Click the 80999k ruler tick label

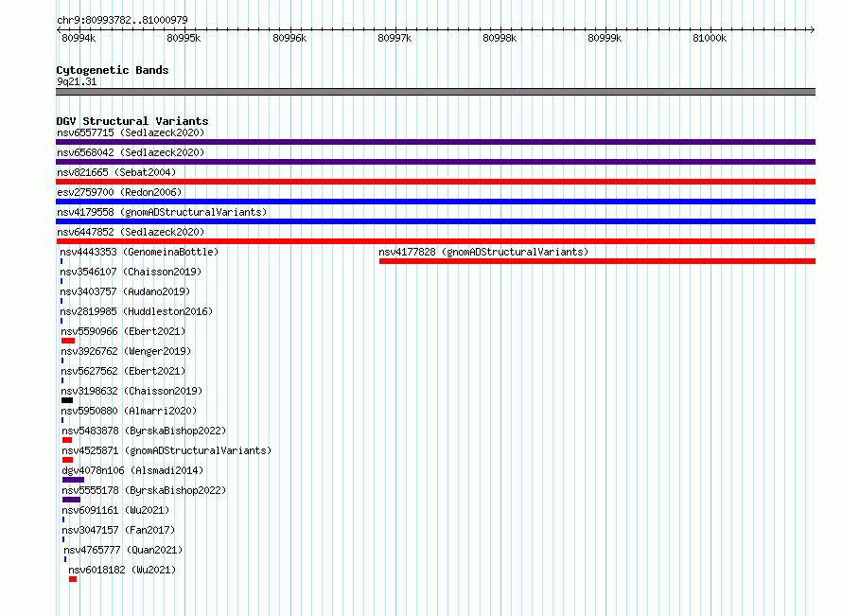click(605, 38)
